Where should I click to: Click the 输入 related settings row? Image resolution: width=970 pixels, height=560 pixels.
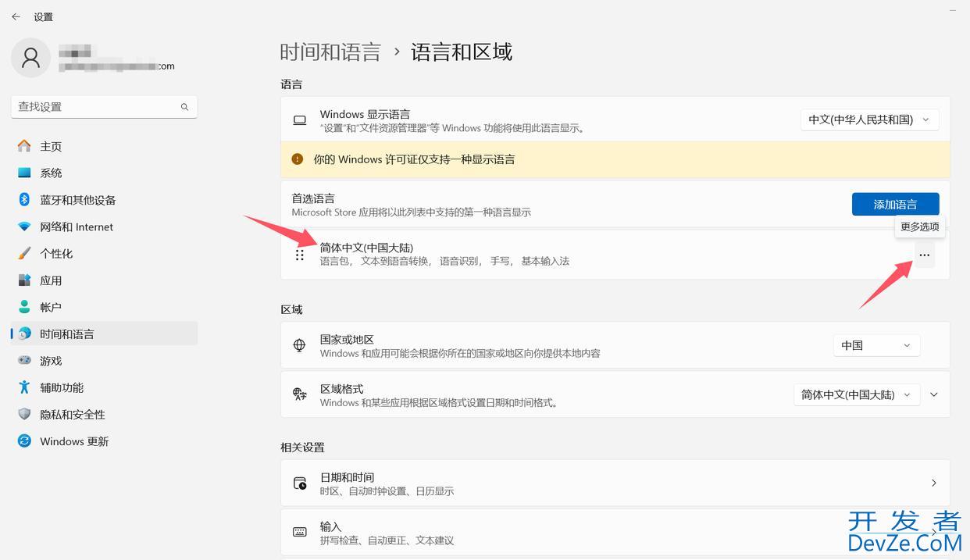pos(615,533)
